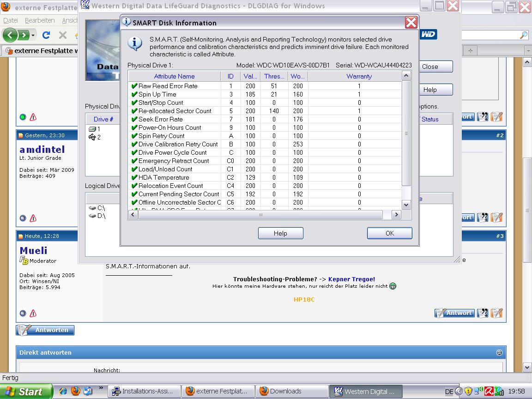
Task: Select Drive Calibration Retry Count row
Action: point(265,144)
